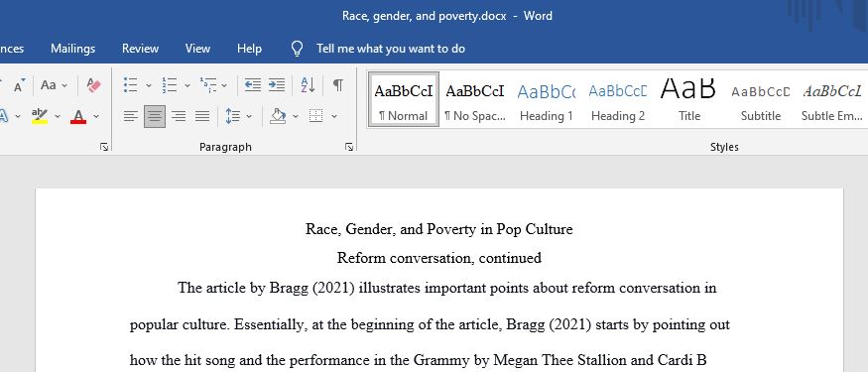Click Tell me what you want to do
This screenshot has width=868, height=372.
(391, 49)
